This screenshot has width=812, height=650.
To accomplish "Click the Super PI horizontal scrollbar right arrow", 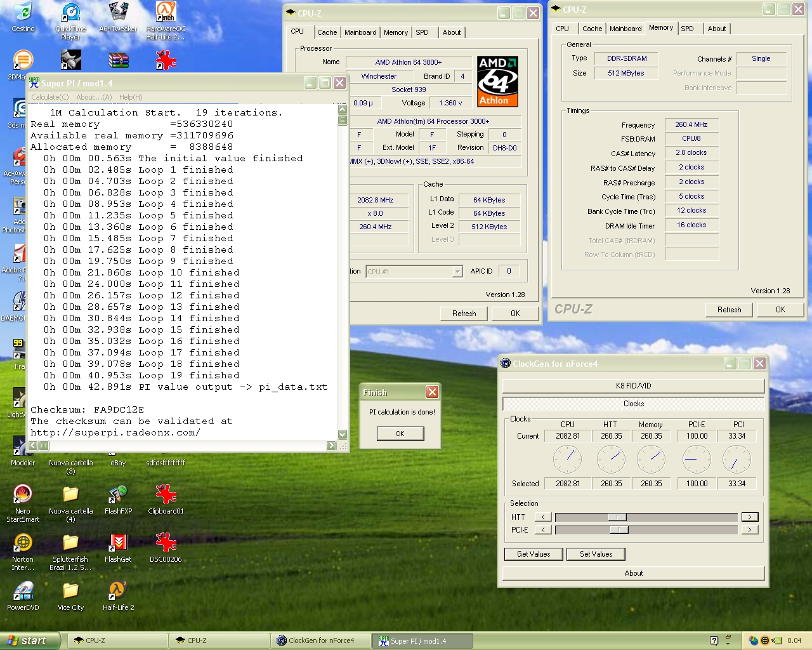I will click(x=331, y=446).
